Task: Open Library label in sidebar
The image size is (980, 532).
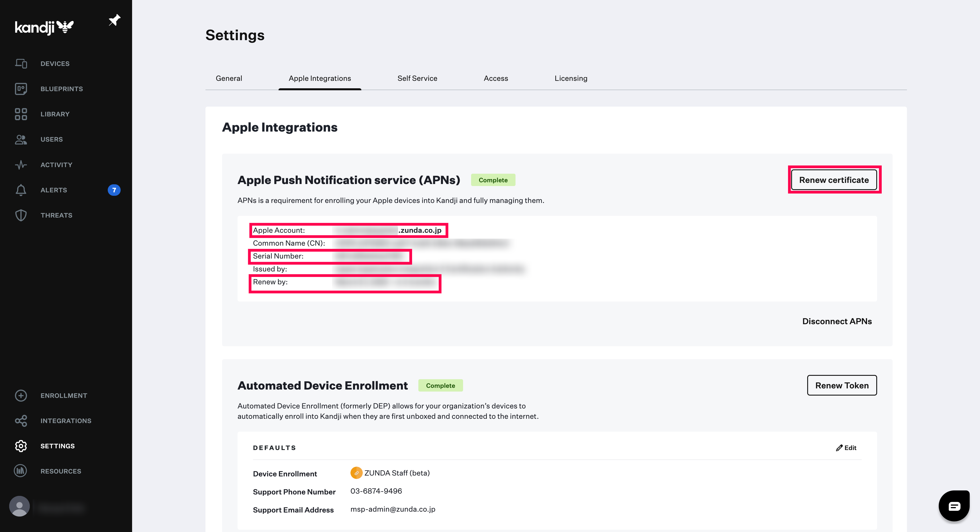Action: click(x=55, y=114)
